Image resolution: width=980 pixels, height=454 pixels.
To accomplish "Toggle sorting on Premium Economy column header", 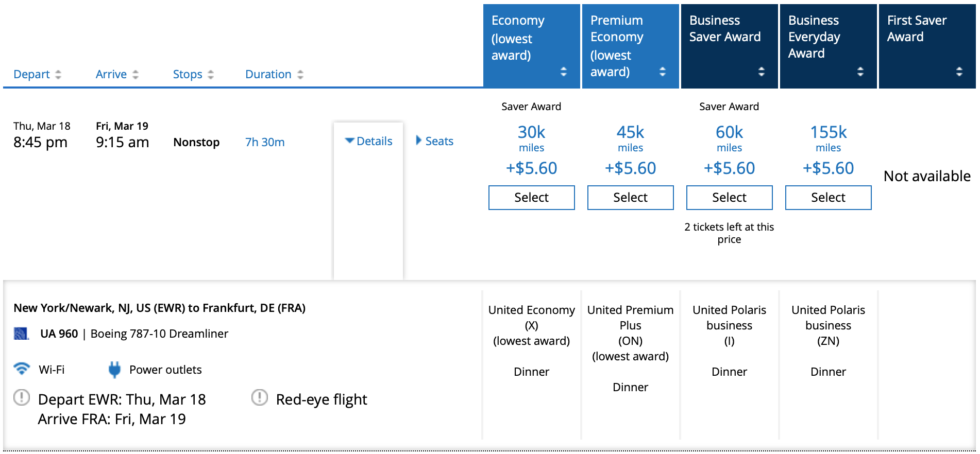I will 663,72.
